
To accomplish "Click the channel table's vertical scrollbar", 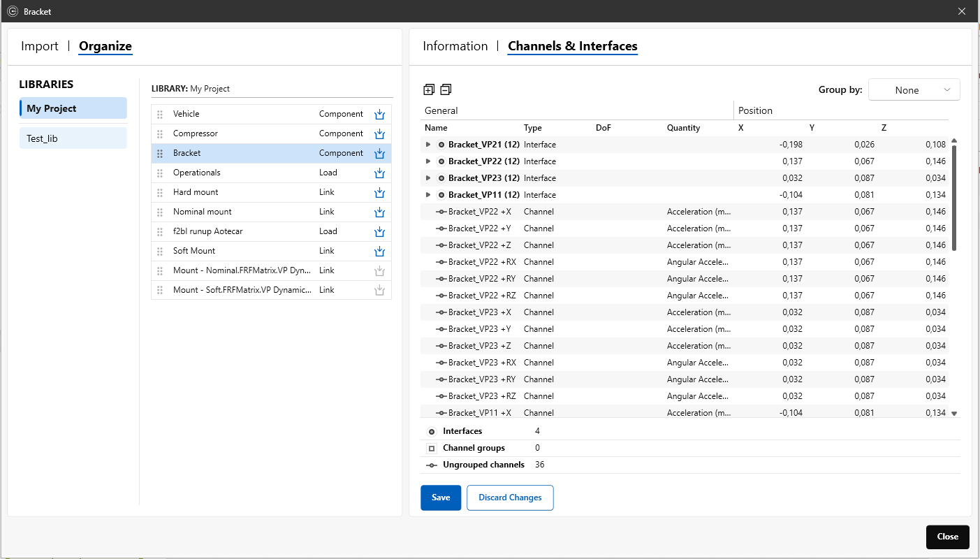I will click(x=954, y=197).
